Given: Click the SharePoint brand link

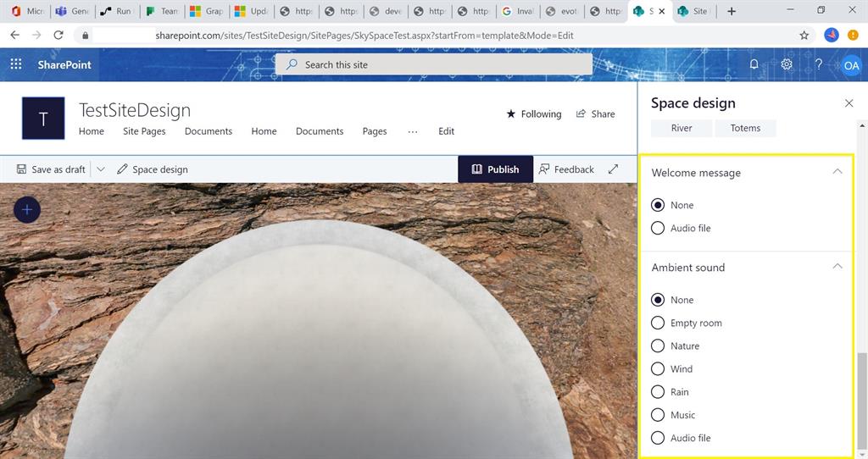Looking at the screenshot, I should point(64,64).
